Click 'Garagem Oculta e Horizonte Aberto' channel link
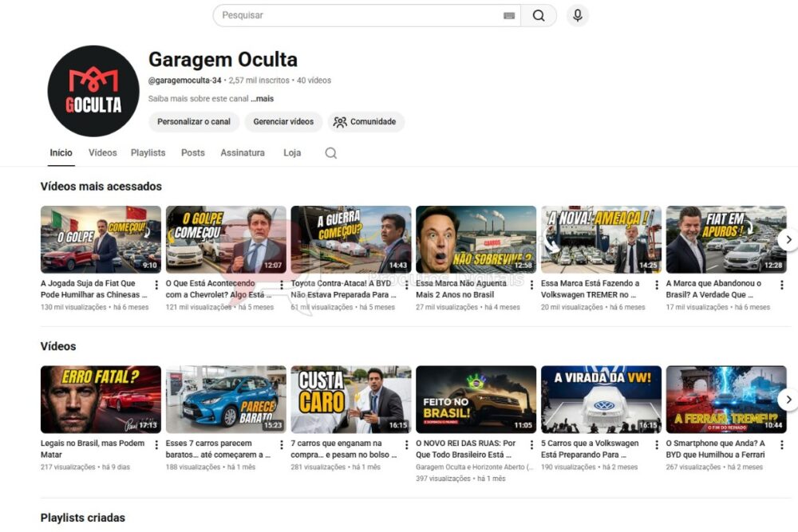The height and width of the screenshot is (532, 798). [x=474, y=467]
